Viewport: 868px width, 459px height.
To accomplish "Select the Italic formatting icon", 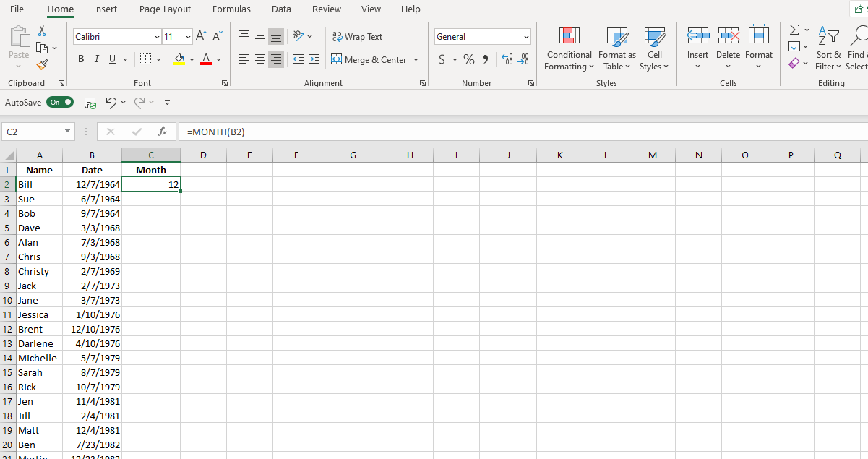I will coord(96,59).
